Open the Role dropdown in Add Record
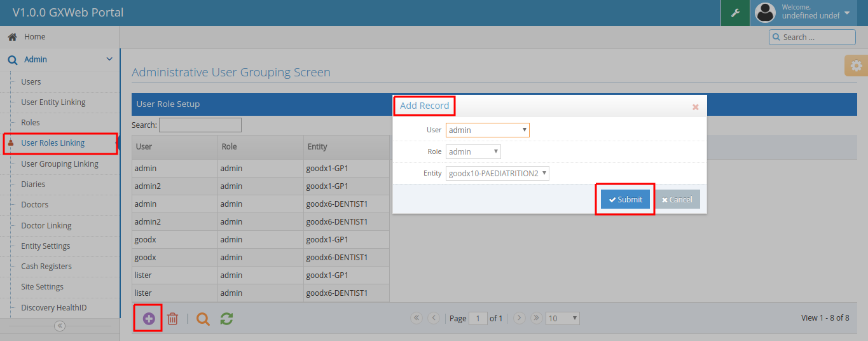Screen dimensions: 868x341 [473, 151]
